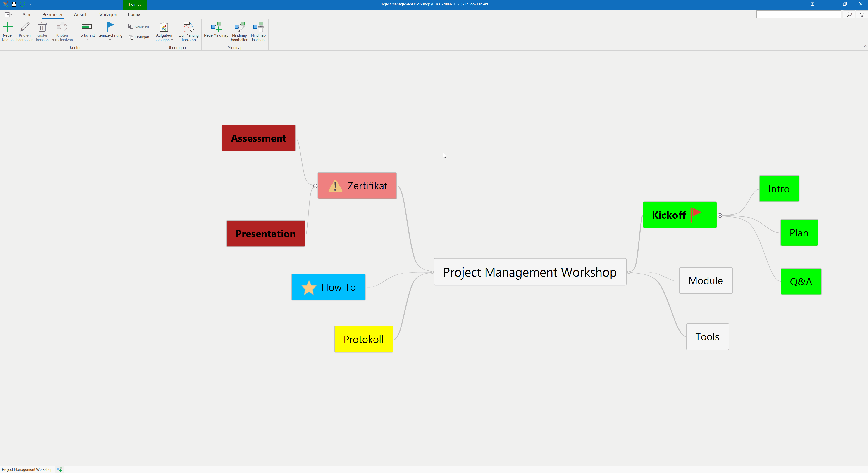Click the Mindmap bearbeiten icon

point(240,27)
